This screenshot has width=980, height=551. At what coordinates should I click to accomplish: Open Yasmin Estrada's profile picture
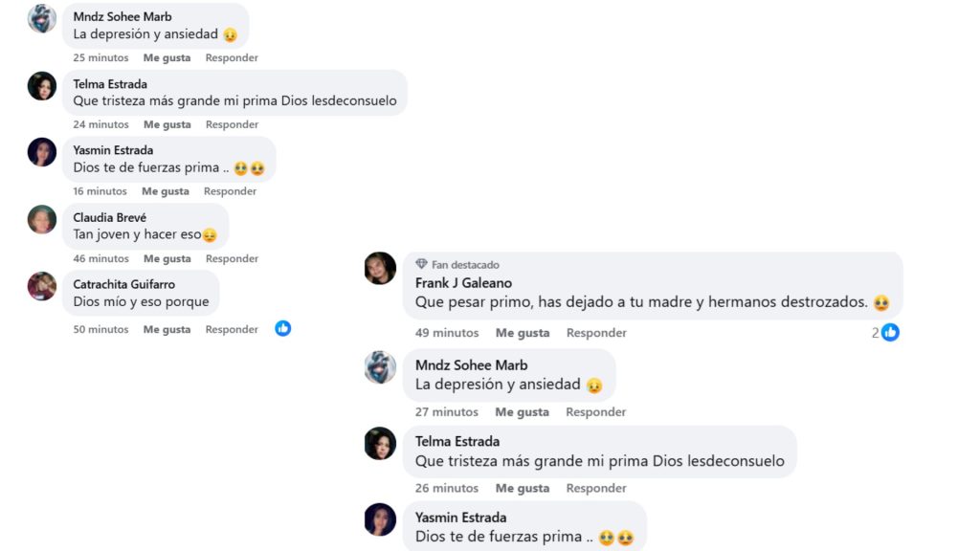pyautogui.click(x=41, y=153)
